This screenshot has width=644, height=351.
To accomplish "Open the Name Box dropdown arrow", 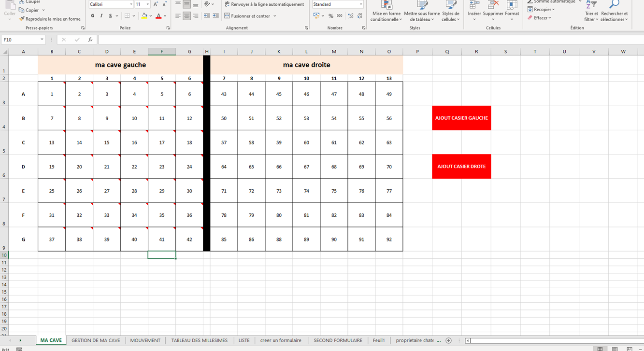I will tap(42, 40).
